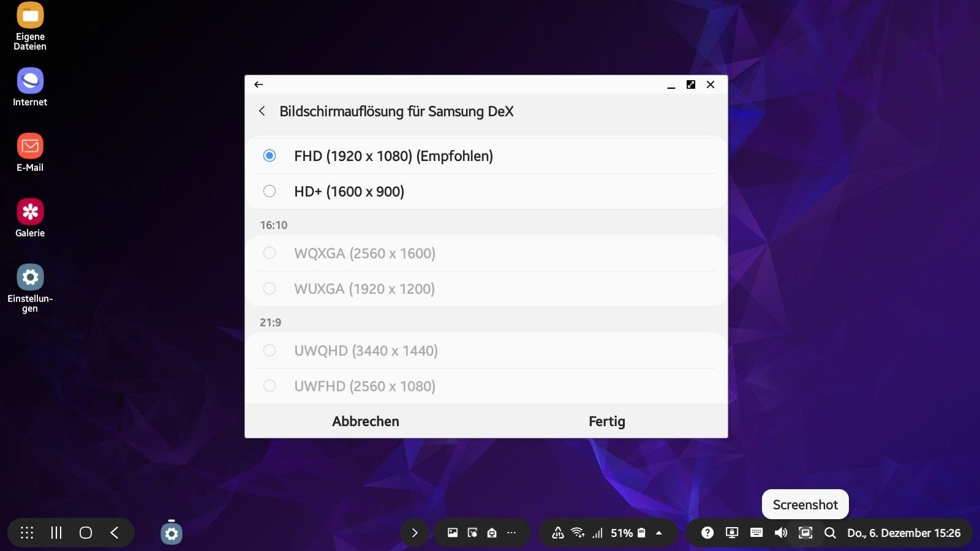Click Abbrechen to cancel
This screenshot has height=551, width=980.
click(x=366, y=421)
